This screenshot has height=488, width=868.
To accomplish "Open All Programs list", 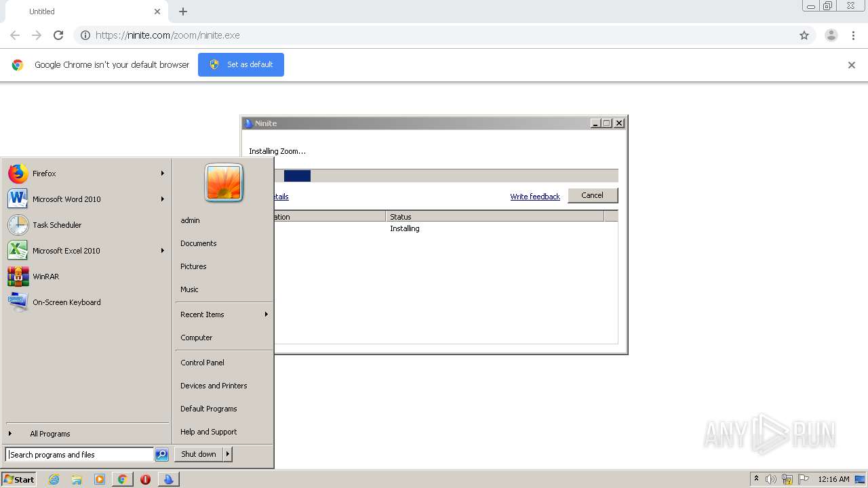I will click(86, 434).
